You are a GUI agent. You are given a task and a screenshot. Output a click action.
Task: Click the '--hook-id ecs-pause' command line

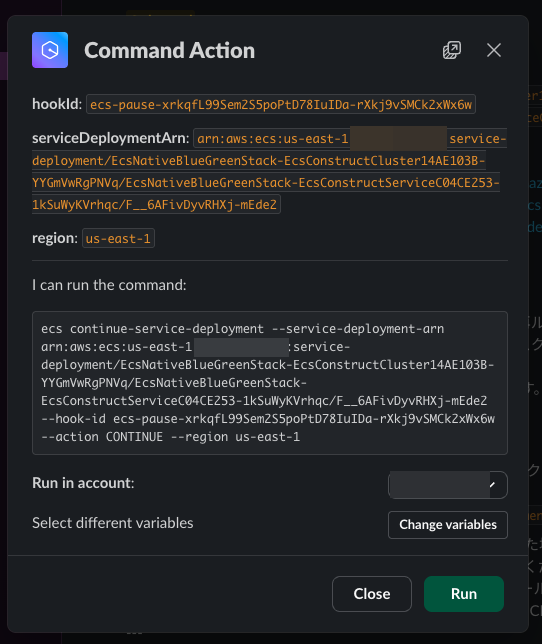268,419
